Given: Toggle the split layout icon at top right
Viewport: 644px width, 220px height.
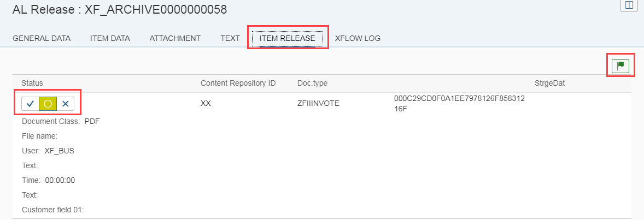Looking at the screenshot, I should point(629,5).
